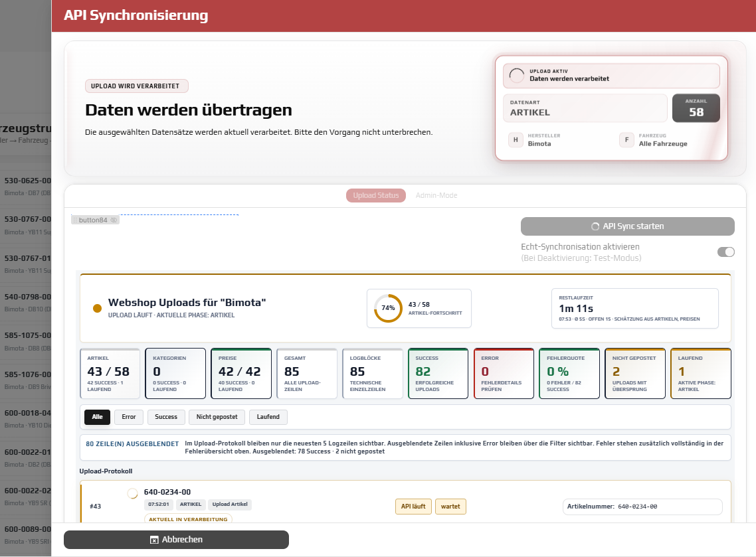The width and height of the screenshot is (756, 557).
Task: Select row 585-1076-00 in background list
Action: point(25,380)
